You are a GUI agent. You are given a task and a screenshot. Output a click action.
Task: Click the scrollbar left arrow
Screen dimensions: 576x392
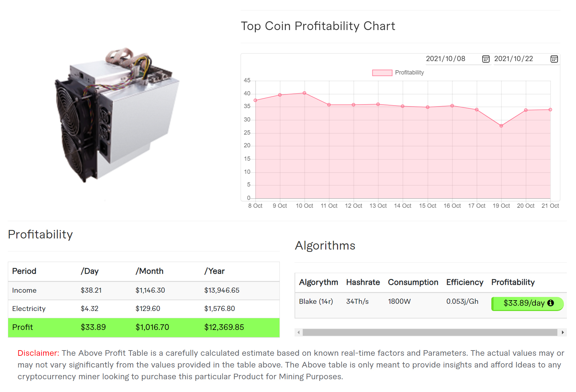pos(298,333)
